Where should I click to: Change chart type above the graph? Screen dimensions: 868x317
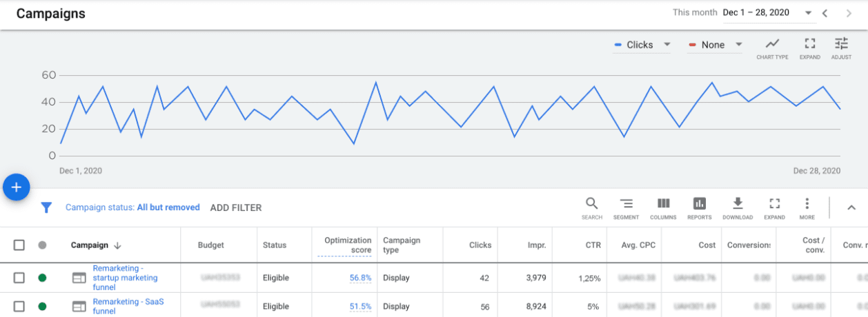tap(772, 48)
